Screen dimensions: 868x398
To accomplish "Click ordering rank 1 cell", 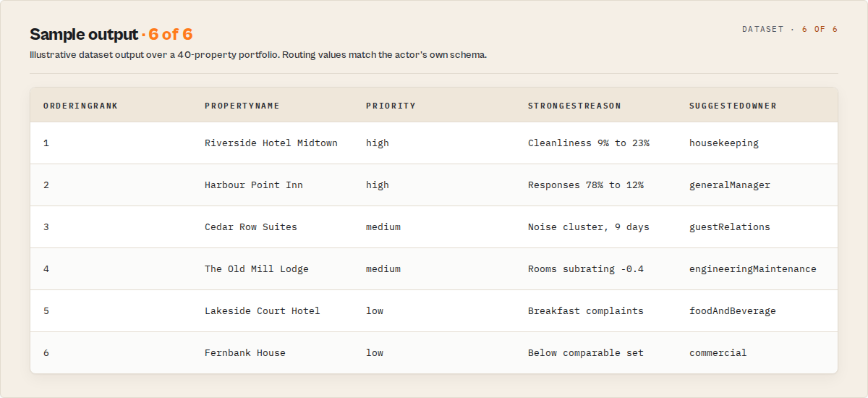I will pyautogui.click(x=46, y=143).
